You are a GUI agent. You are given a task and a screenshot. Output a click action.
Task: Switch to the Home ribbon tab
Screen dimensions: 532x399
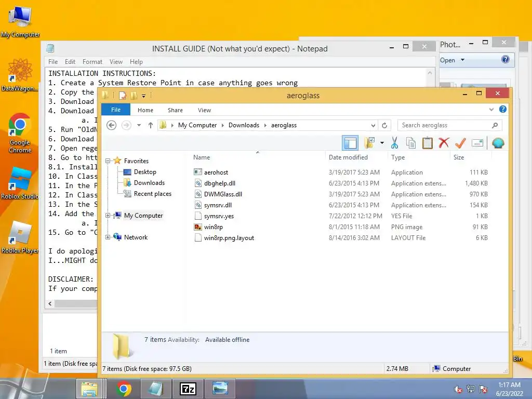pyautogui.click(x=145, y=110)
